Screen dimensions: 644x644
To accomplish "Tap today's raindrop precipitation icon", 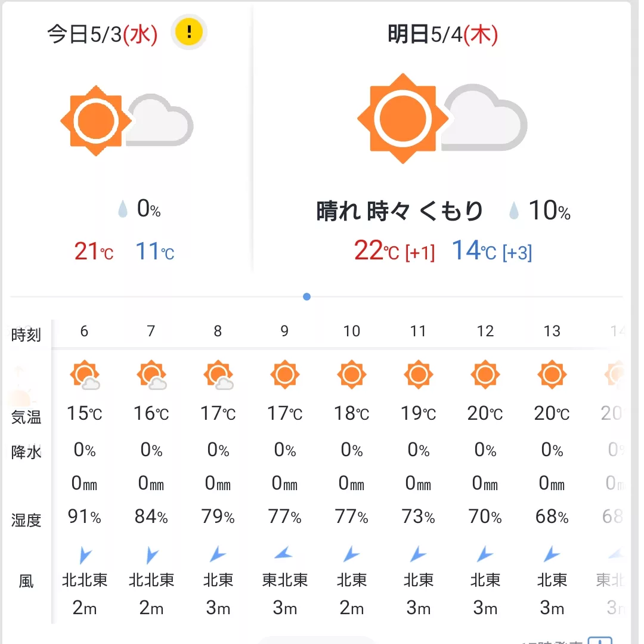I will point(123,209).
